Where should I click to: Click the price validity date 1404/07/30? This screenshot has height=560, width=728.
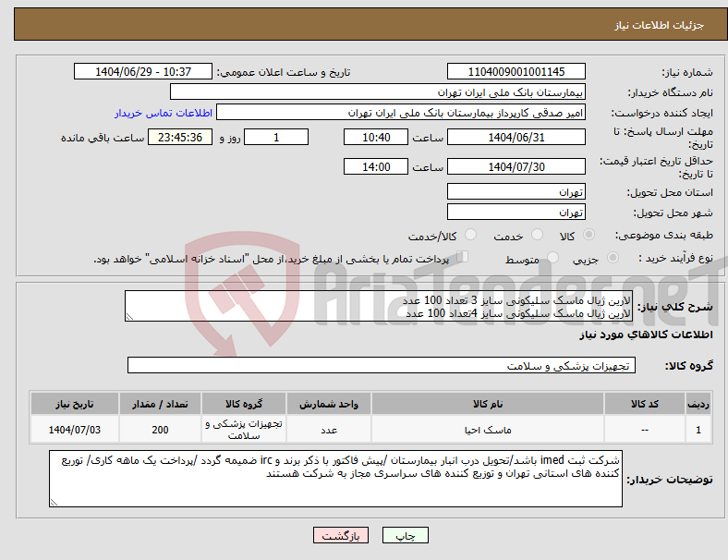516,166
